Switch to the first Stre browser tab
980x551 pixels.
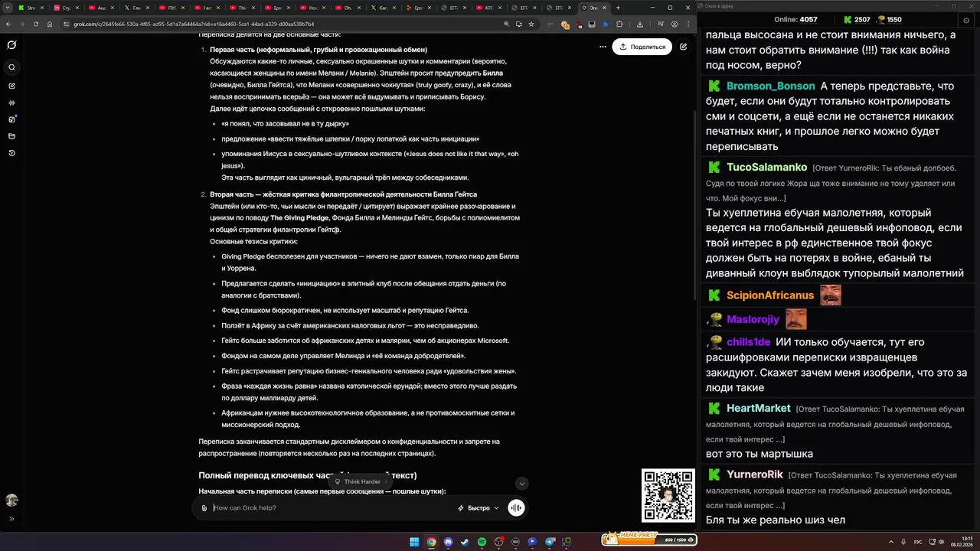coord(31,8)
